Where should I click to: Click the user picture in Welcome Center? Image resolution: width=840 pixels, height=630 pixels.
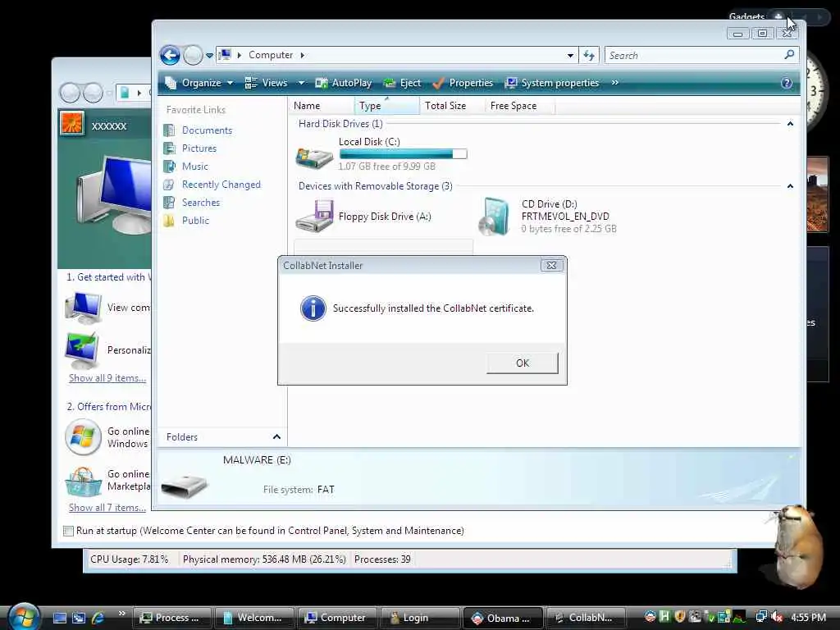tap(72, 125)
